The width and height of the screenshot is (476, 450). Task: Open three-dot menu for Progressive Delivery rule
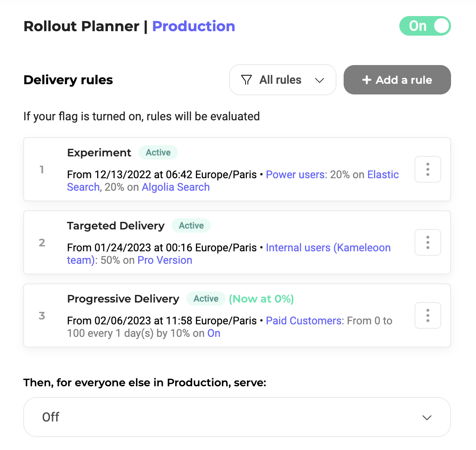(427, 315)
